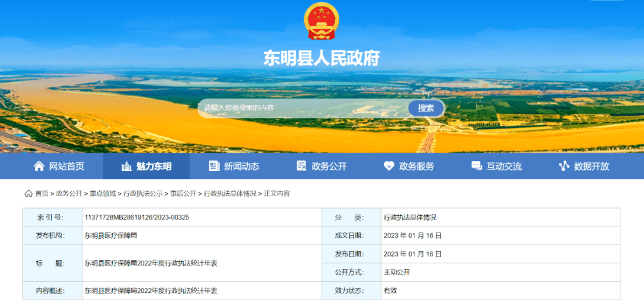Open the 魅力东明 navigation tab

146,166
